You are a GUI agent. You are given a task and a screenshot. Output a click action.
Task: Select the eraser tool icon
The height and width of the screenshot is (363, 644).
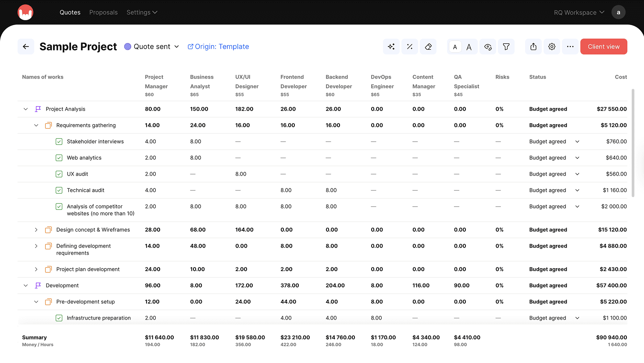click(x=428, y=47)
